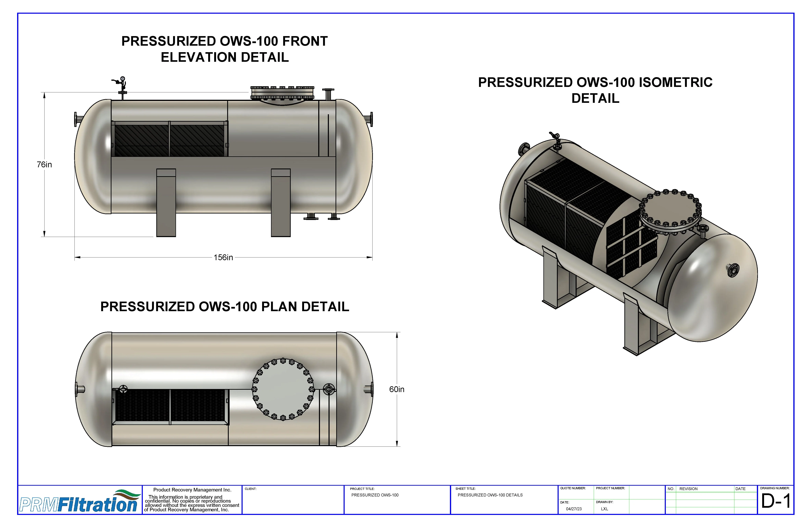Viewport: 812px width, 525px height.
Task: Click the sheet title PRESSURIZED OWS-100 DETAILS
Action: point(490,495)
